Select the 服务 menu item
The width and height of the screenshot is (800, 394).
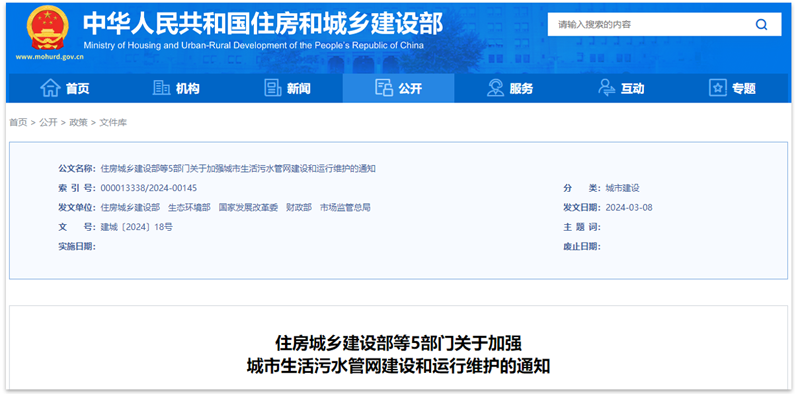click(x=510, y=88)
